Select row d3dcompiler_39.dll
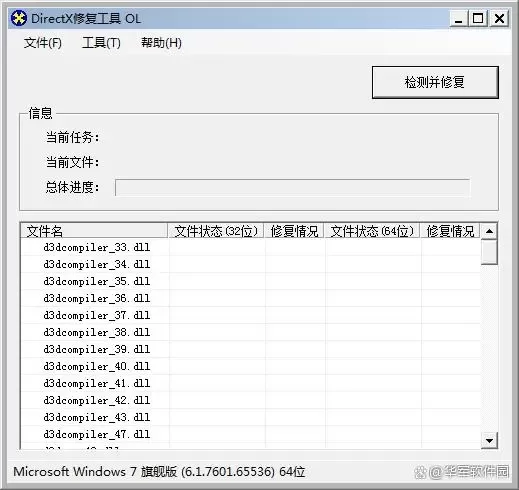The width and height of the screenshot is (519, 490). [251, 349]
